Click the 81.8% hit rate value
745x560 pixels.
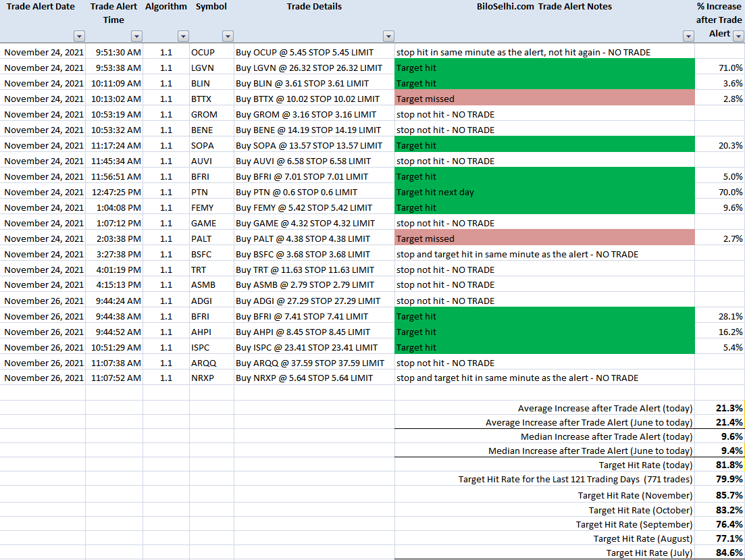click(729, 465)
